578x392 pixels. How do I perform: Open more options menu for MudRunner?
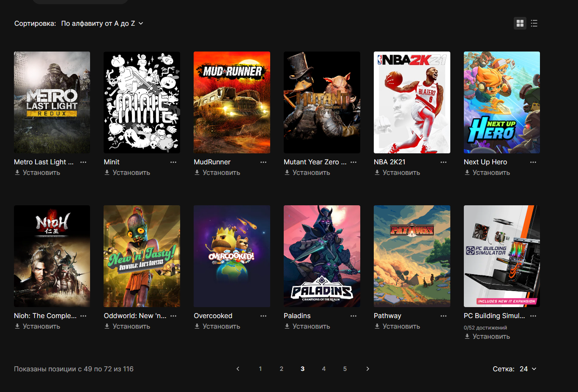pyautogui.click(x=263, y=162)
